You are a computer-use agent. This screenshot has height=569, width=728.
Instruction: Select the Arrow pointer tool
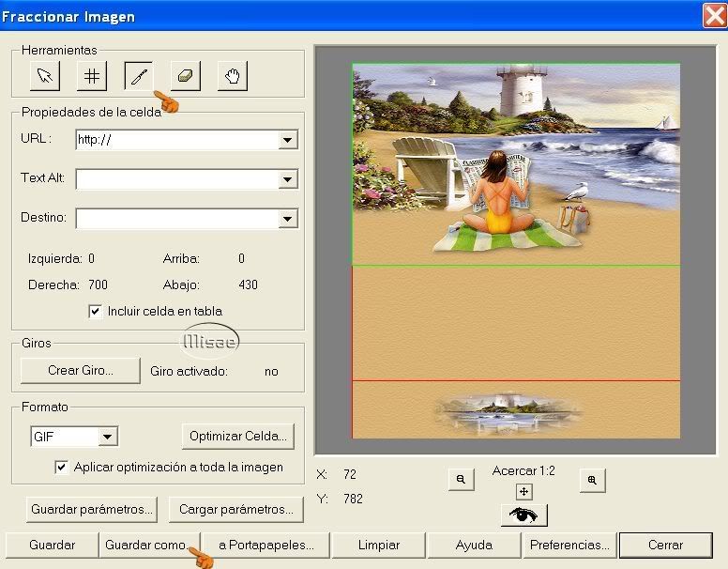pos(45,76)
